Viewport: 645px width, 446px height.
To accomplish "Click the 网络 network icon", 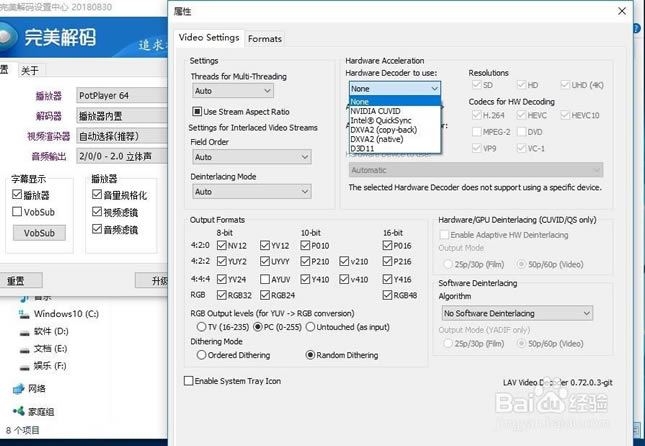I will pos(19,388).
